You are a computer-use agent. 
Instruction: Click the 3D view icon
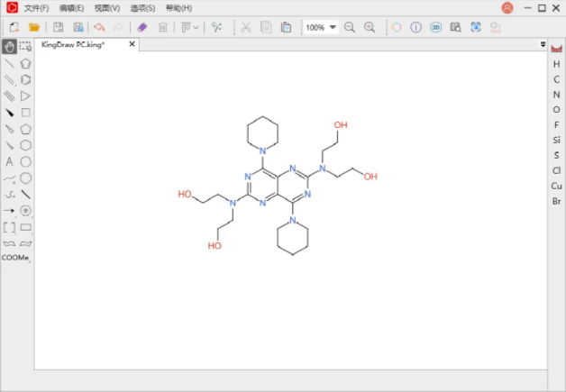(x=436, y=27)
